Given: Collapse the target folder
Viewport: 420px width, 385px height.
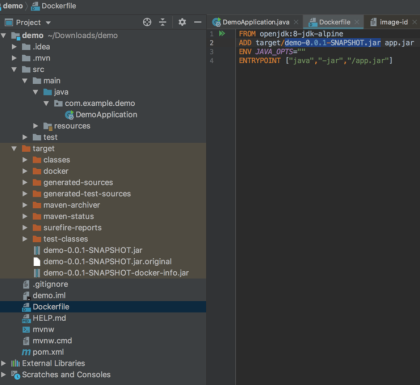Looking at the screenshot, I should [x=14, y=148].
